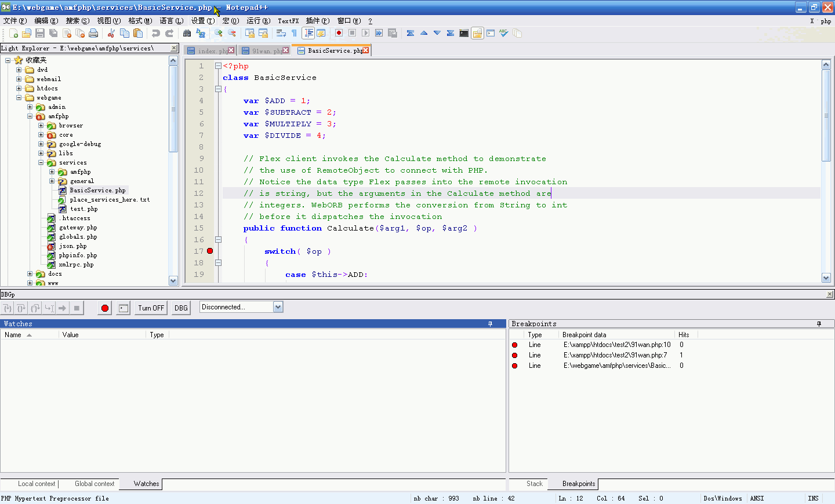Click the Print icon in toolbar
Image resolution: width=835 pixels, height=504 pixels.
click(93, 34)
